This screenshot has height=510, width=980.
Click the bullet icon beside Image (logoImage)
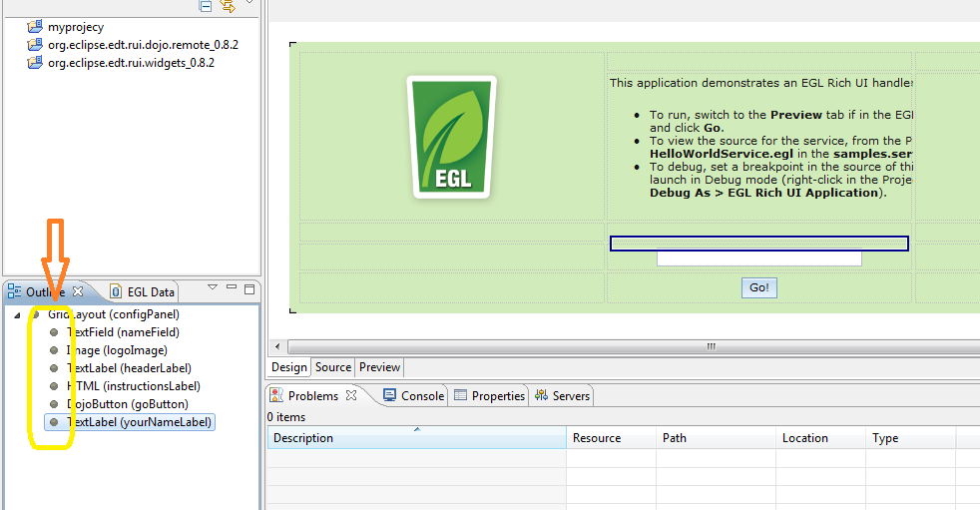54,350
